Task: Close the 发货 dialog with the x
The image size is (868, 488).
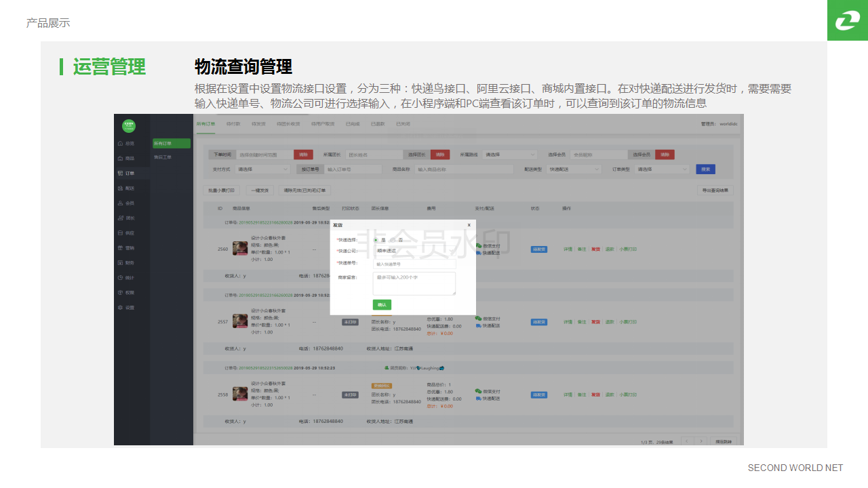Action: pyautogui.click(x=469, y=225)
